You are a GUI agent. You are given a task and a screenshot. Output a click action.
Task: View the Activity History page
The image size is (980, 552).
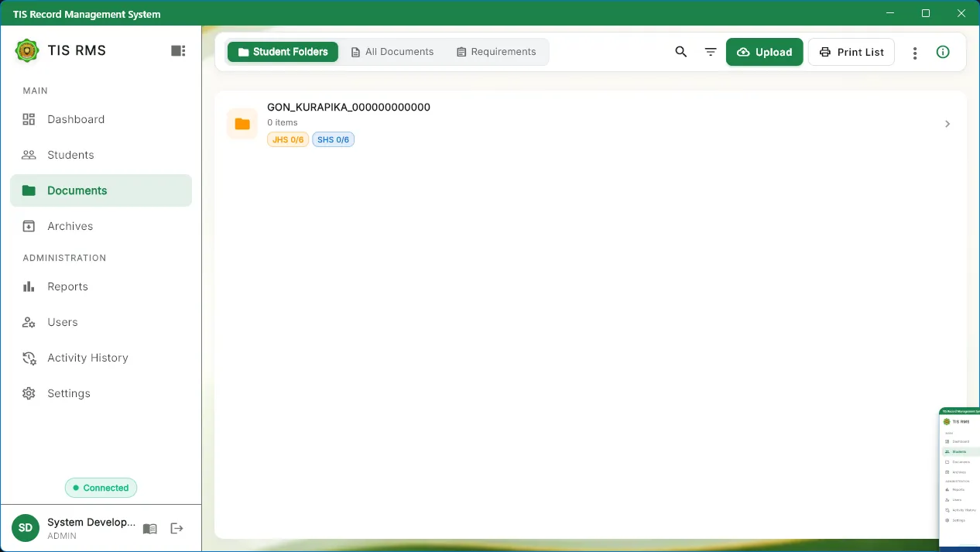101,358
